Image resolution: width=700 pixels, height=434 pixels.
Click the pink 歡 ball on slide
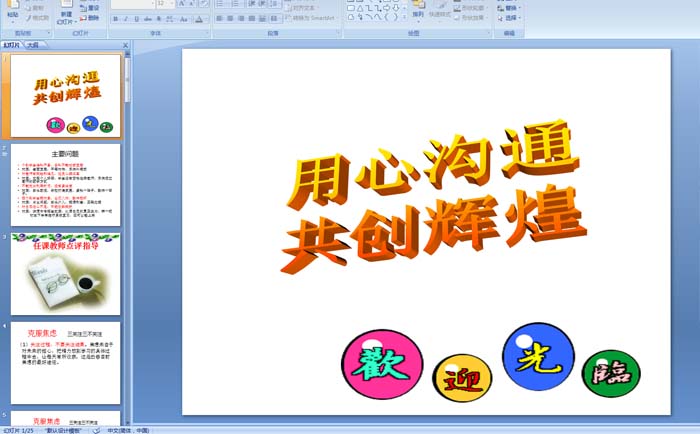click(x=382, y=364)
